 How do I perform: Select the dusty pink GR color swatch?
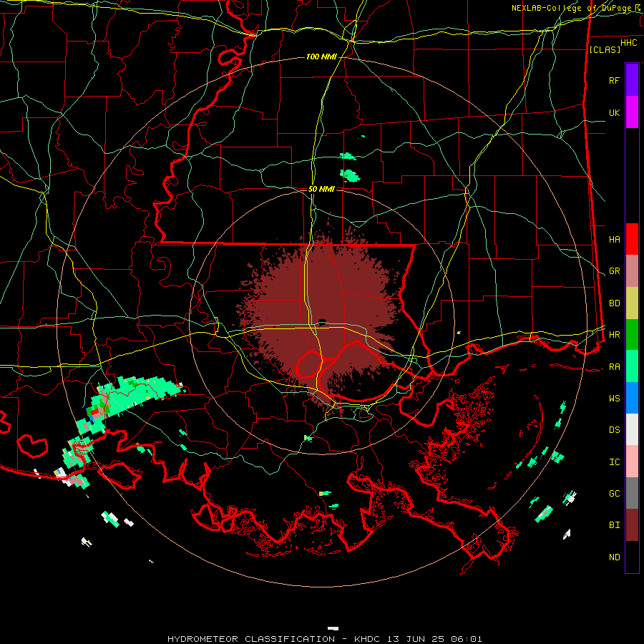click(632, 271)
